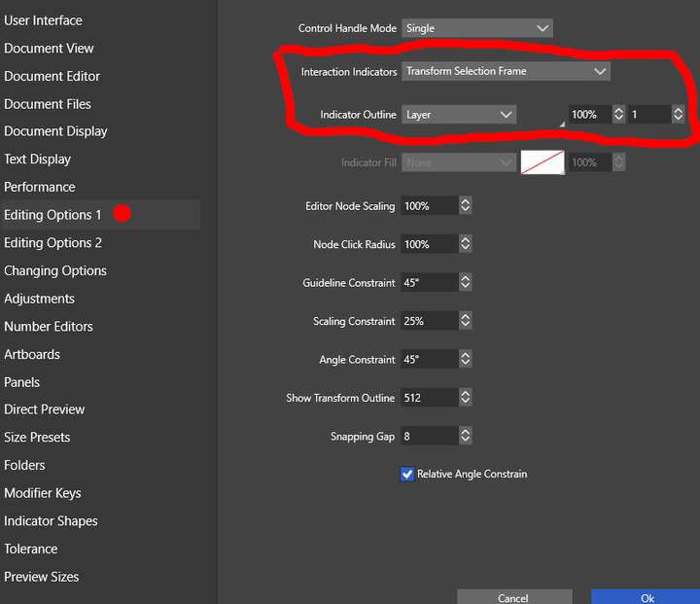Click Indicator Fill opacity field
Viewport: 700px width, 604px height.
589,162
